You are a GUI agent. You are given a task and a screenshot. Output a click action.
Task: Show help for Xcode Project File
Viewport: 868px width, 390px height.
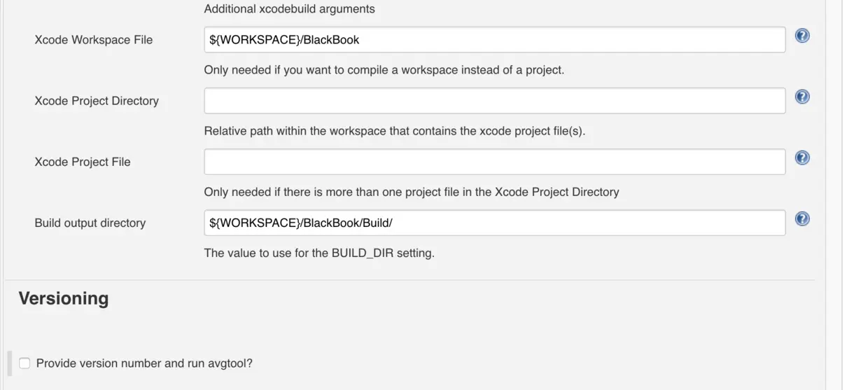(802, 158)
